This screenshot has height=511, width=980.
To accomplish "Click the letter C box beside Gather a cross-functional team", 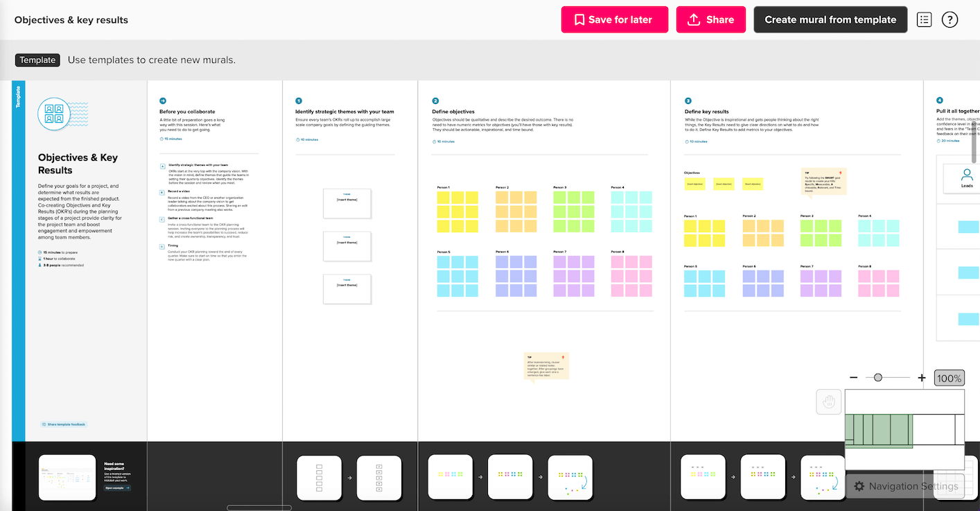I will (163, 219).
